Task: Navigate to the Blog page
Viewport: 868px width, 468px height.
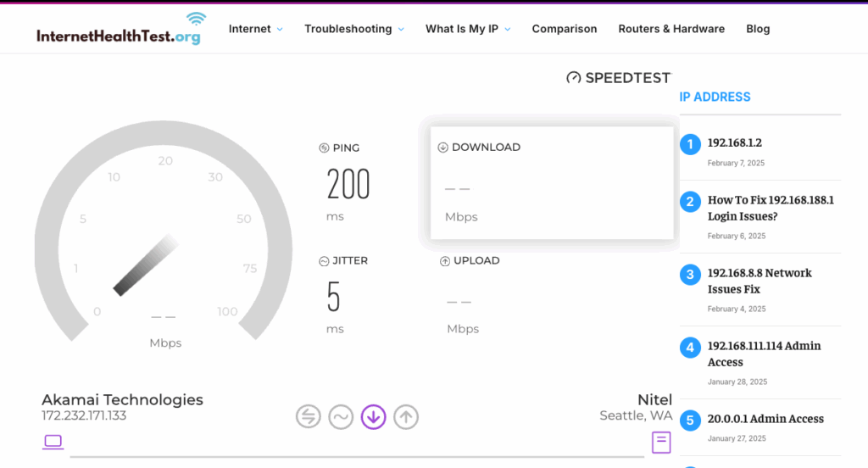Action: tap(758, 29)
